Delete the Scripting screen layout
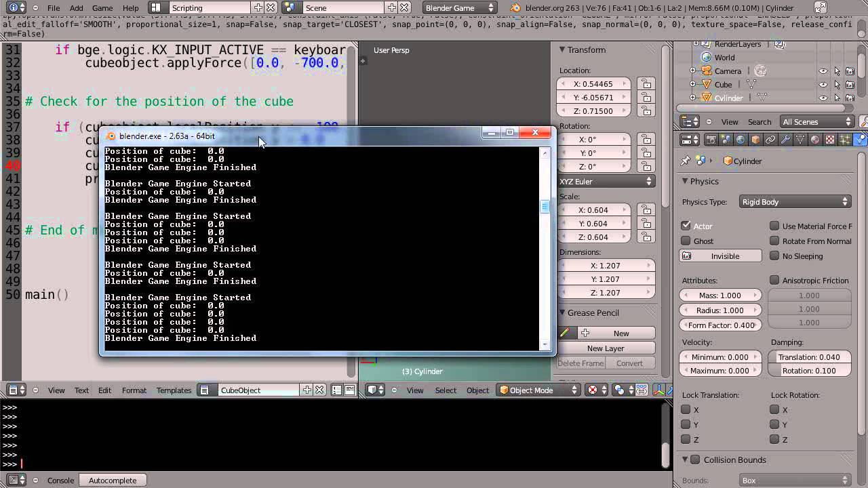 click(271, 8)
